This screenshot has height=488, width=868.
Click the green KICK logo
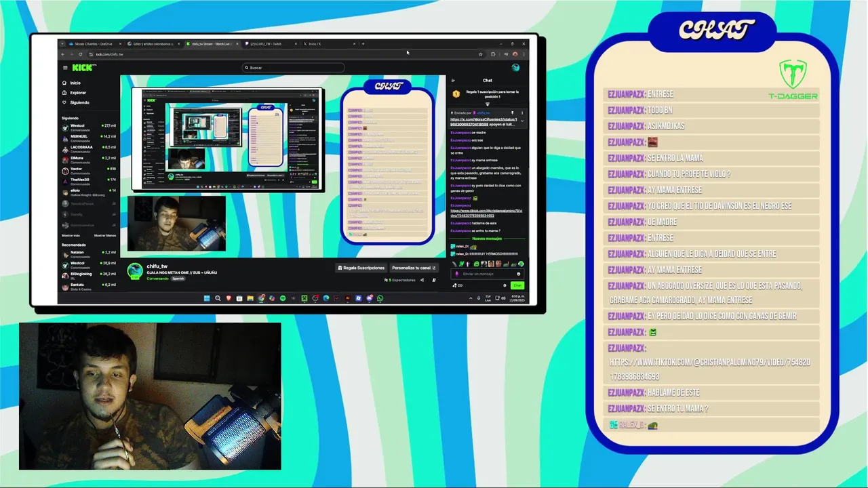coord(83,68)
